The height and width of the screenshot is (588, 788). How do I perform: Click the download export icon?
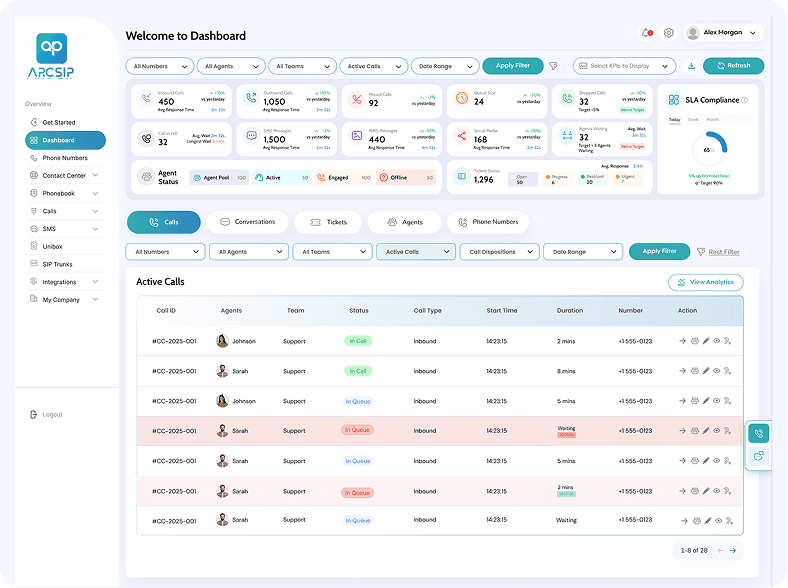pyautogui.click(x=691, y=66)
